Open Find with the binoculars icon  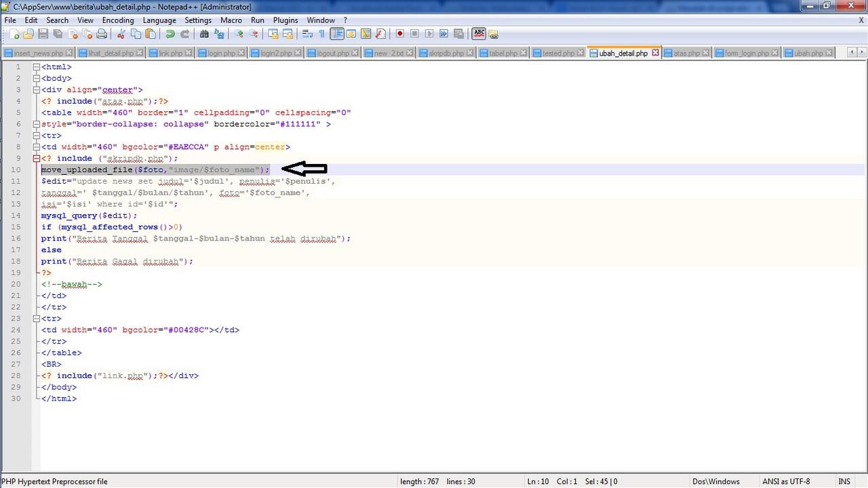pos(204,34)
